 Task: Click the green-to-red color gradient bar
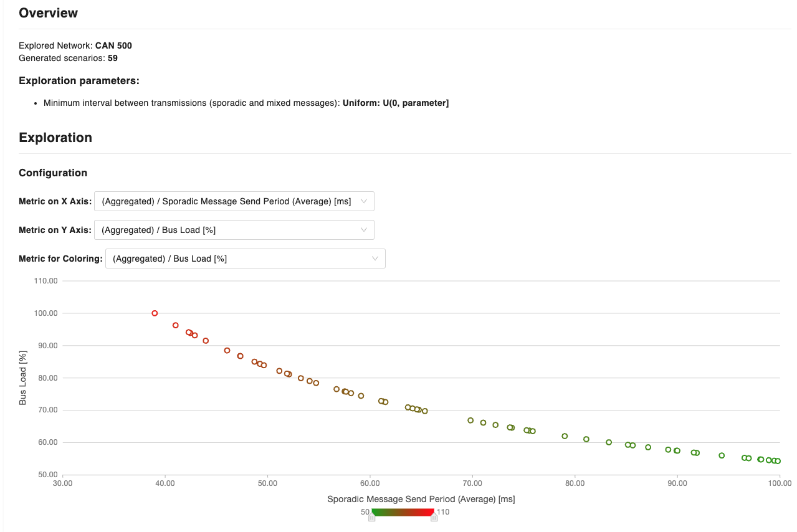[x=403, y=512]
